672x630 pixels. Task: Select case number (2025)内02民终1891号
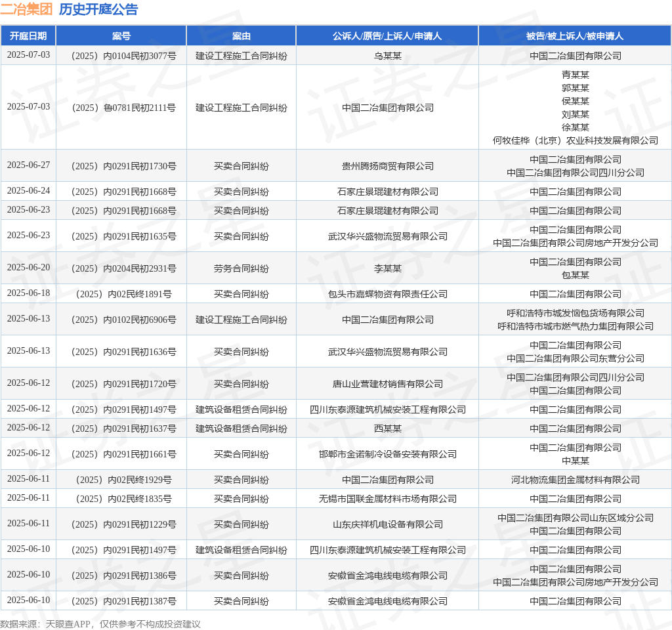click(121, 294)
